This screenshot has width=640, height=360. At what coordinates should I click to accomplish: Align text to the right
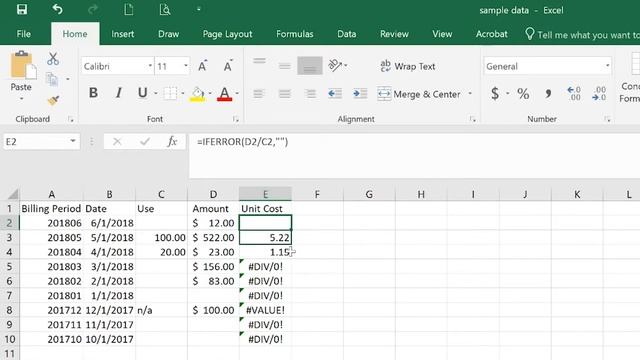tap(310, 94)
